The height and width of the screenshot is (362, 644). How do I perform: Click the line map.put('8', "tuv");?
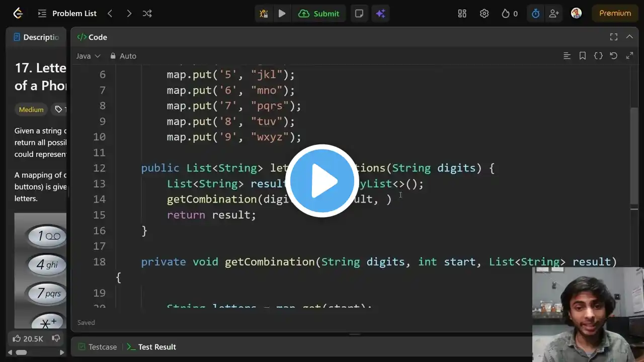coord(231,122)
